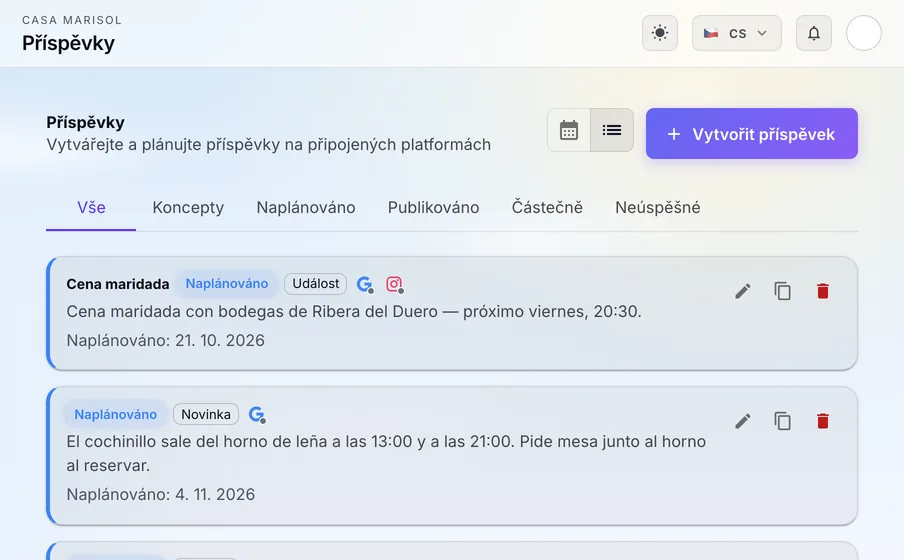Image resolution: width=904 pixels, height=560 pixels.
Task: Click the date Naplánováno: 21. 10. 2026
Action: 165,340
